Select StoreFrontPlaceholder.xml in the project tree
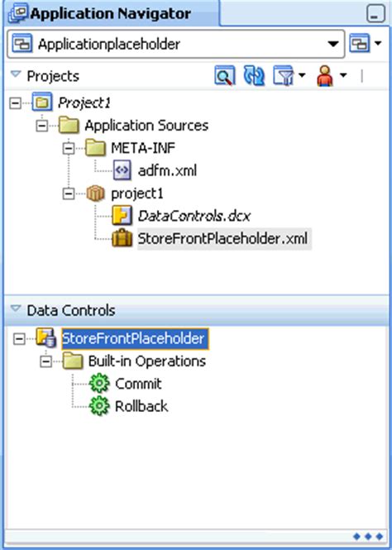Screen dimensions: 392x550 (222, 238)
